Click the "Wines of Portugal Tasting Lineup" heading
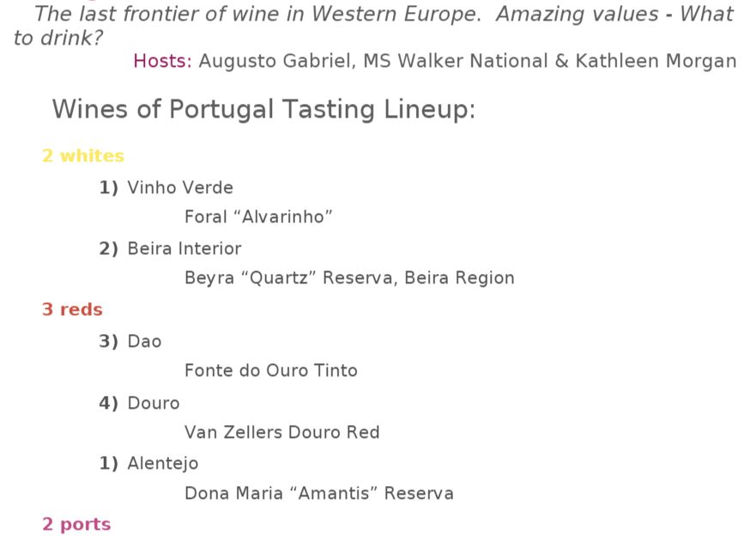 [263, 110]
